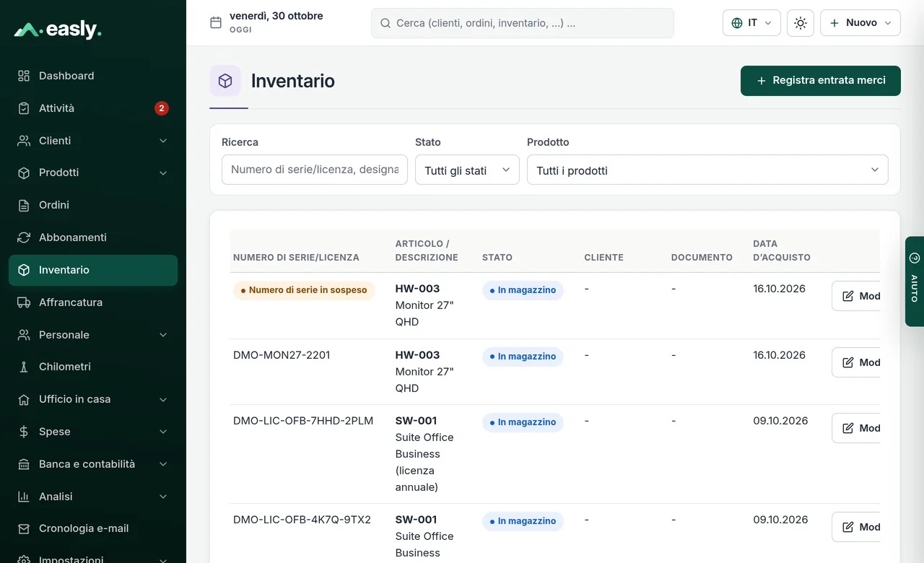The image size is (924, 563).
Task: Click Mod button for DMO-LIC-OFB-7HHD-2PLM row
Action: click(856, 428)
